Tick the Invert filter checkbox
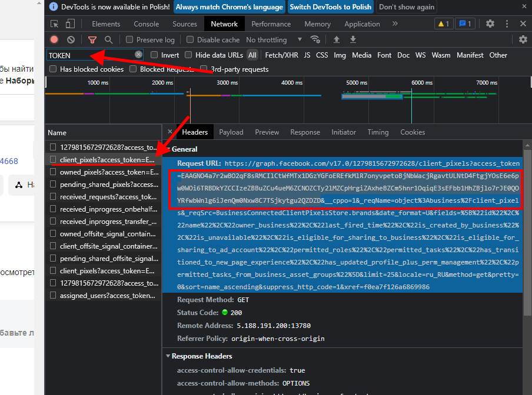The height and width of the screenshot is (395, 532). pos(154,55)
